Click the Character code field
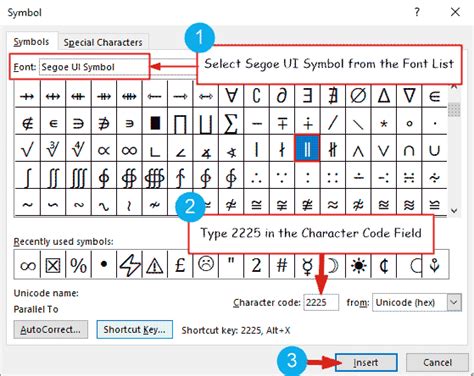The height and width of the screenshot is (376, 474). (321, 302)
